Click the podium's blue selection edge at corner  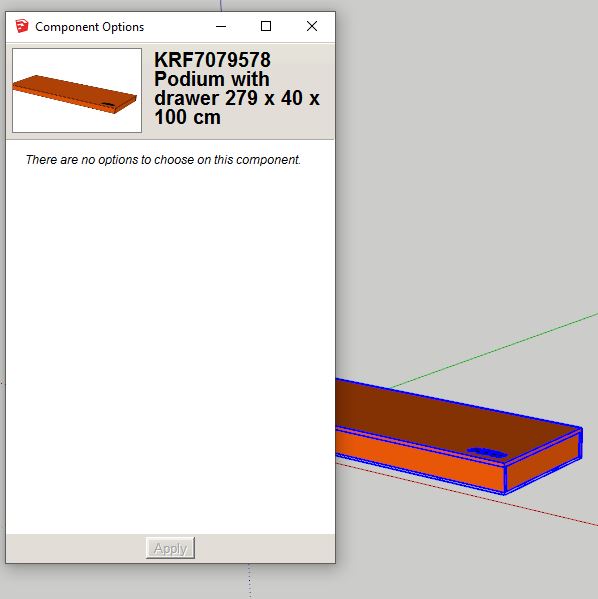tap(505, 493)
